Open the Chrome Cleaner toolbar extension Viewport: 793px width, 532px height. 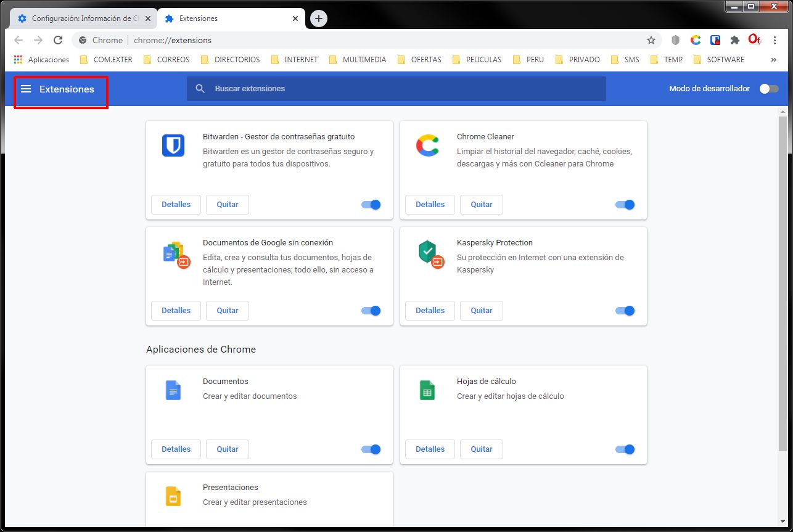[696, 40]
